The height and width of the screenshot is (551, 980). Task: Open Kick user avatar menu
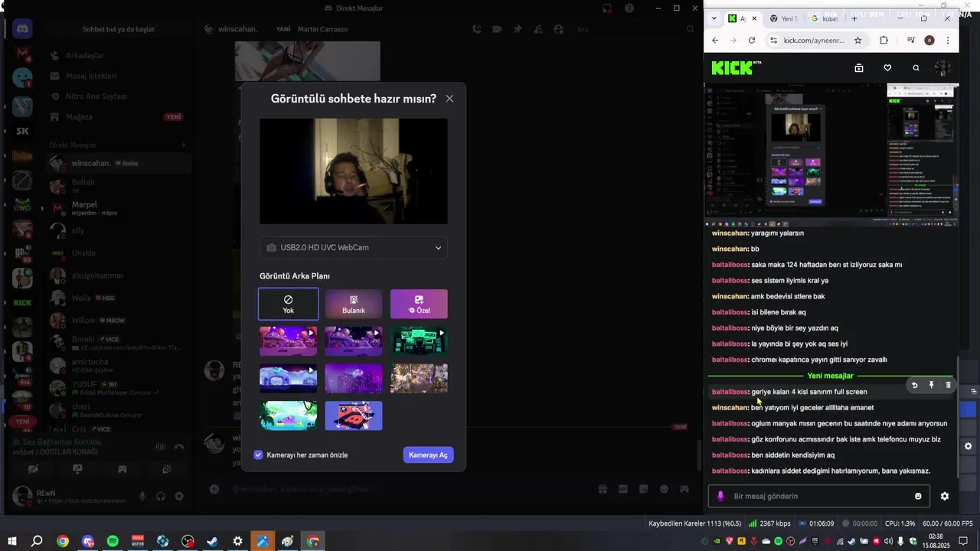pyautogui.click(x=942, y=68)
